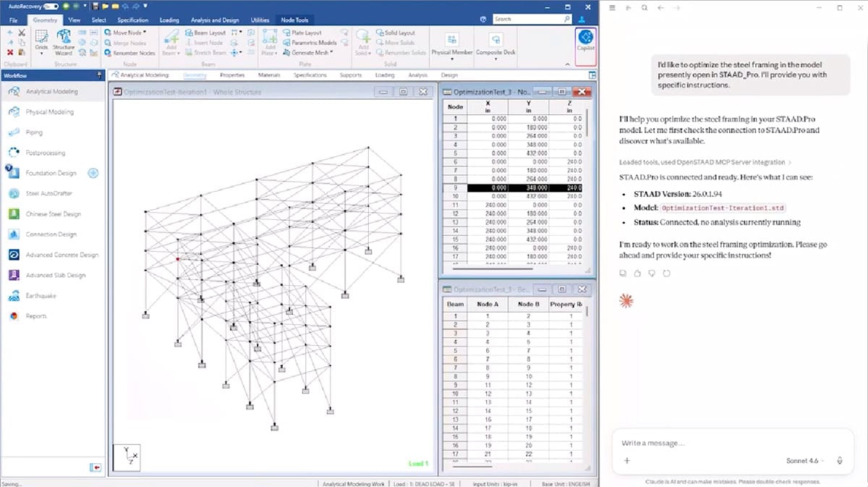Image resolution: width=868 pixels, height=487 pixels.
Task: Go to the Supports page tab
Action: 350,75
